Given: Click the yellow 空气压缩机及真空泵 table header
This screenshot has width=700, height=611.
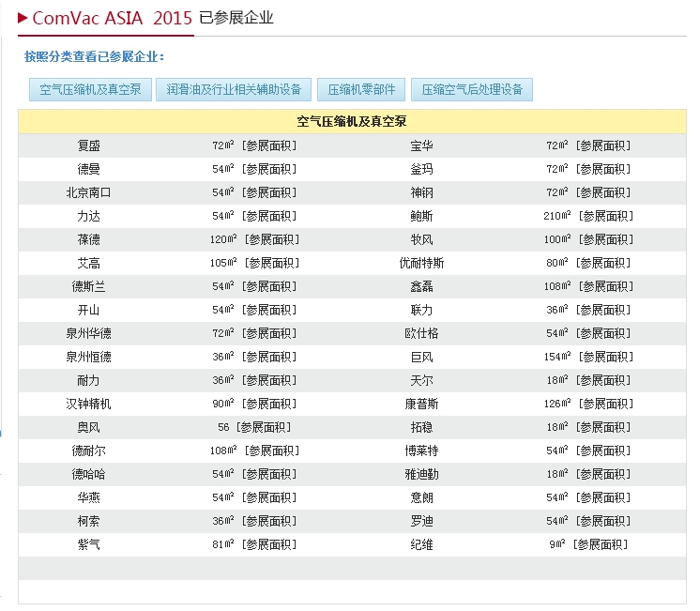Looking at the screenshot, I should tap(352, 121).
